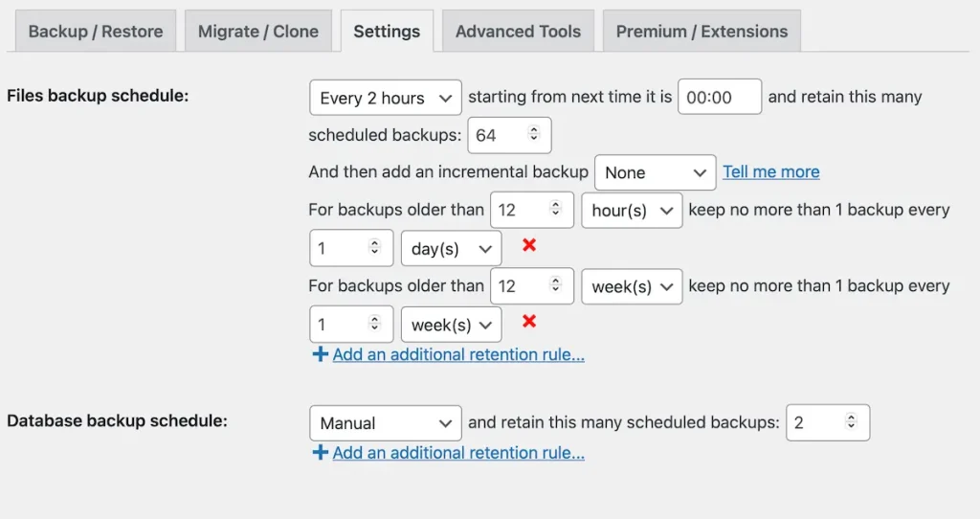This screenshot has width=980, height=519.
Task: Click the older-than 12 field before week(s)
Action: point(532,286)
